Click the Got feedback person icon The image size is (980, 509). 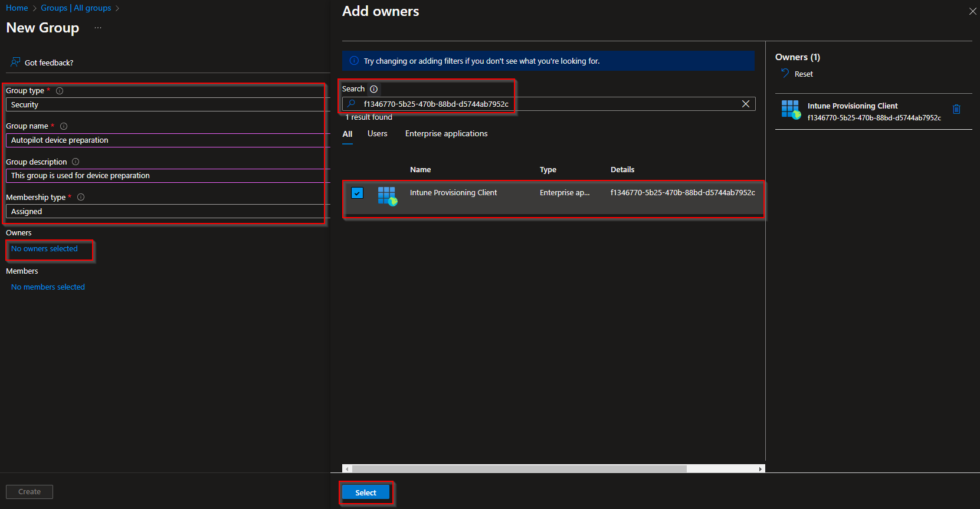tap(15, 62)
